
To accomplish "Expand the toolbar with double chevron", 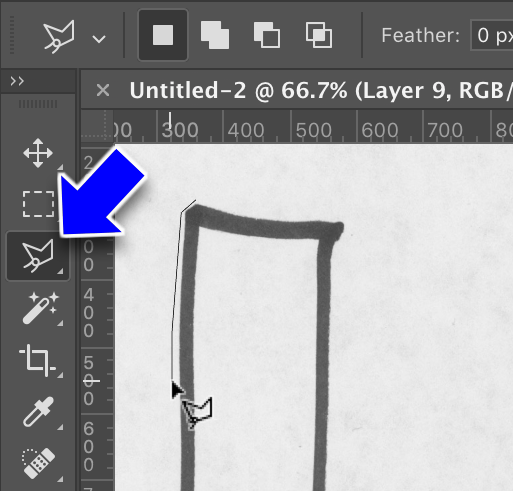I will coord(17,81).
